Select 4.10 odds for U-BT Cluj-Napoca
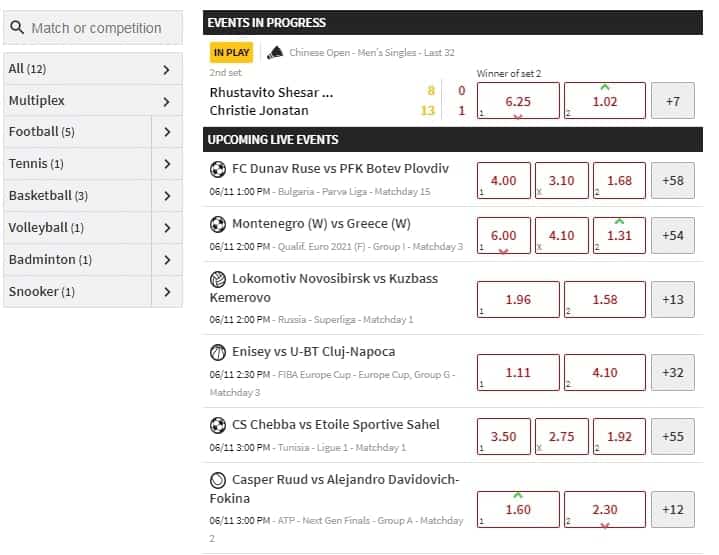 604,372
